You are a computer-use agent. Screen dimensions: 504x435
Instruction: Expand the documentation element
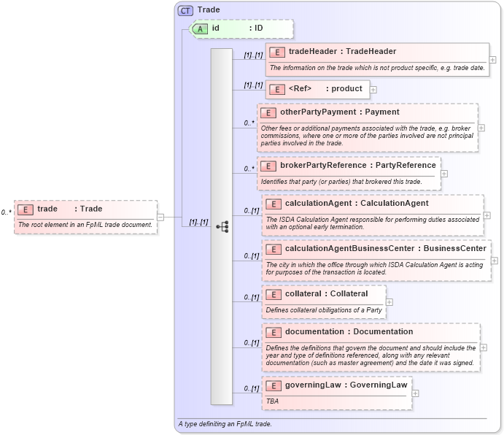click(x=484, y=347)
